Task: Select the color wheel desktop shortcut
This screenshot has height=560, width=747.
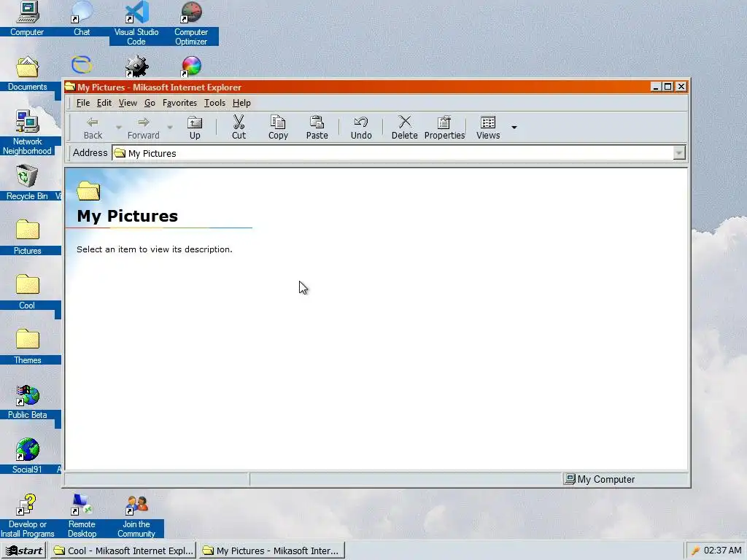Action: point(191,66)
